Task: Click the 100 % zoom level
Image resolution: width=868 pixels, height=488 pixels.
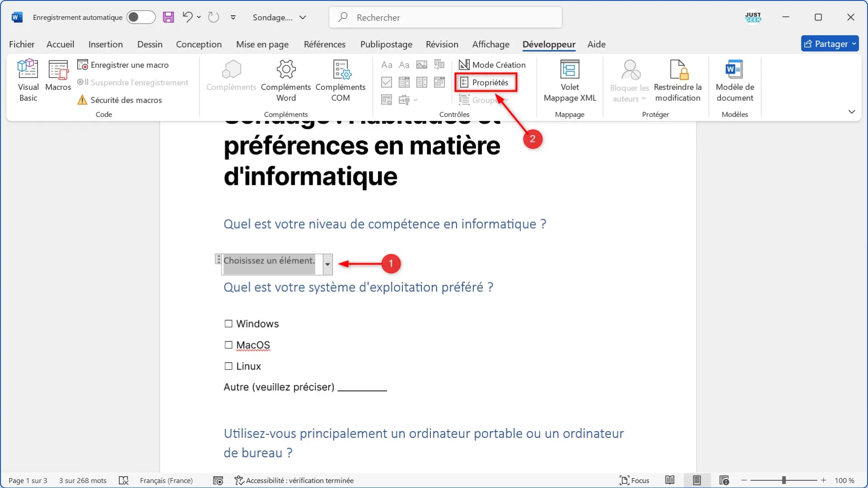Action: tap(844, 480)
